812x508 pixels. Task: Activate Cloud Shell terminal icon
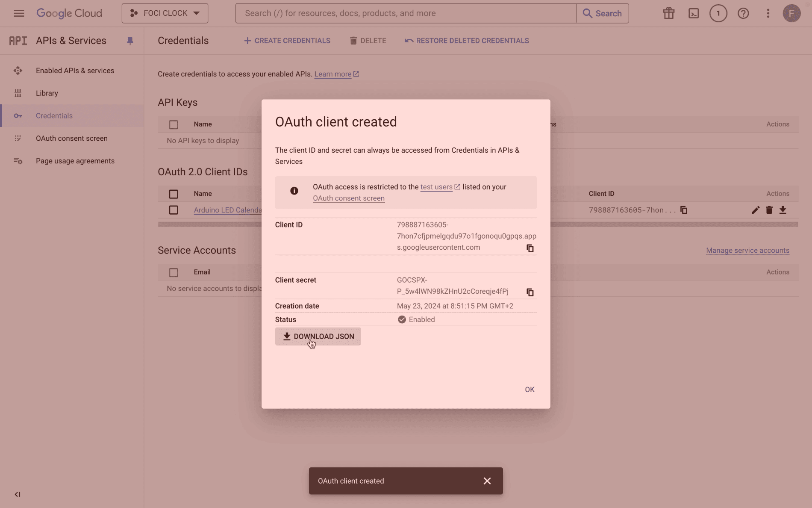pyautogui.click(x=694, y=13)
